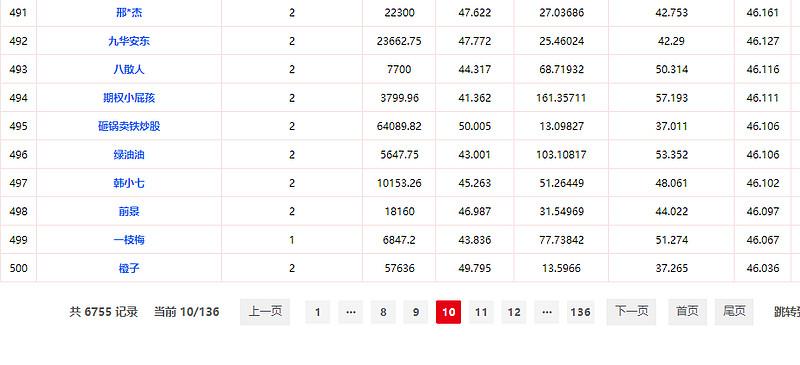Image resolution: width=800 pixels, height=365 pixels.
Task: Select page 9 in pagination
Action: pyautogui.click(x=416, y=312)
